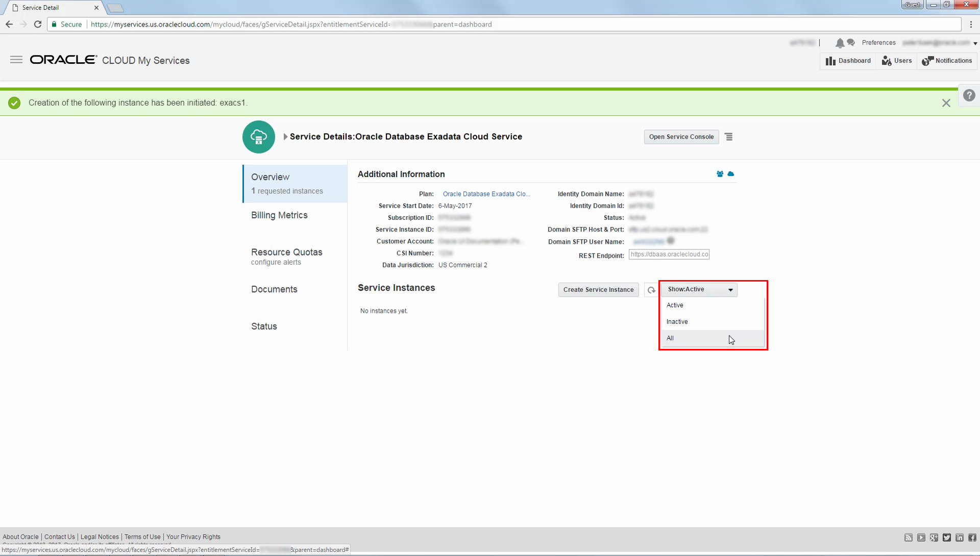Click the Dashboard button

coord(848,61)
